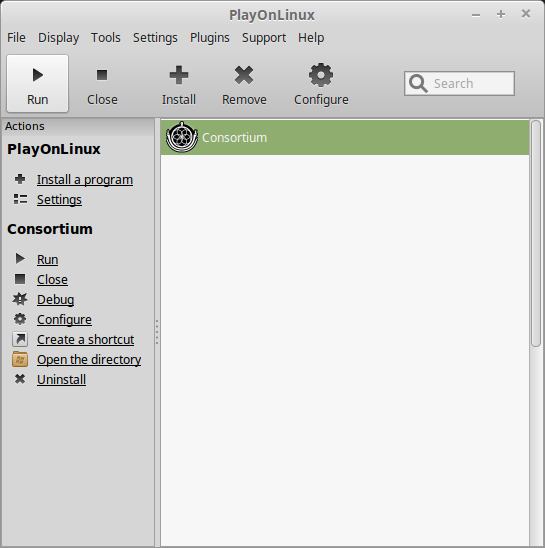Open the File menu
545x548 pixels.
point(16,37)
